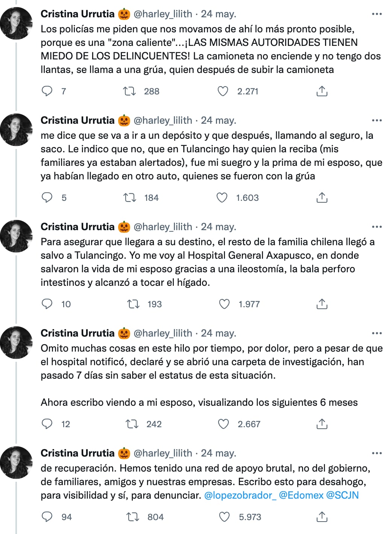Share the tweet with 804 retweets
The image size is (392, 534).
coord(322,517)
